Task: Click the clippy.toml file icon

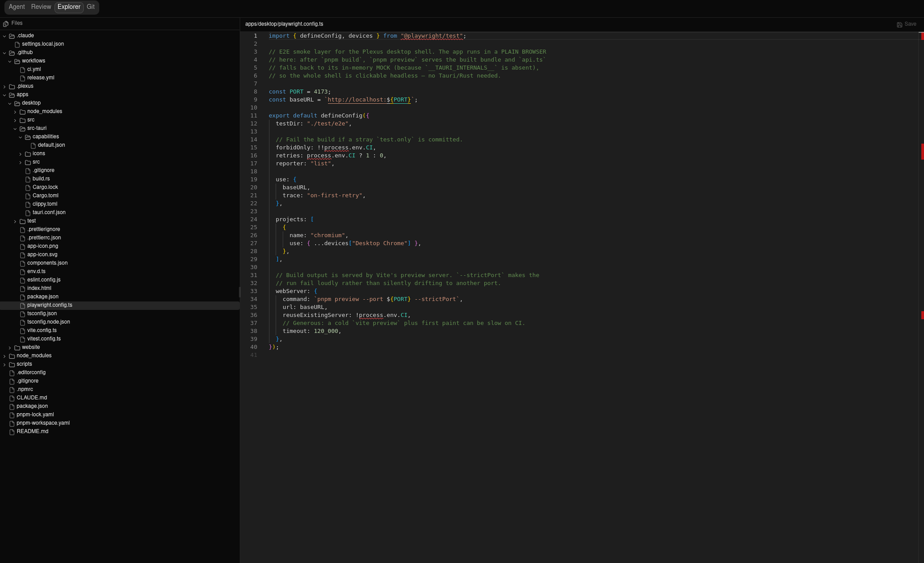Action: [28, 204]
